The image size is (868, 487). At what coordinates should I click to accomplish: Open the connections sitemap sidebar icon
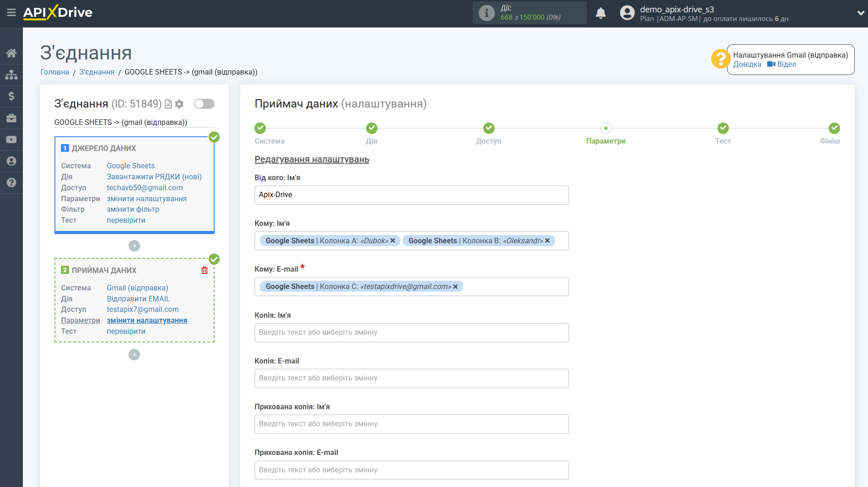(x=11, y=75)
